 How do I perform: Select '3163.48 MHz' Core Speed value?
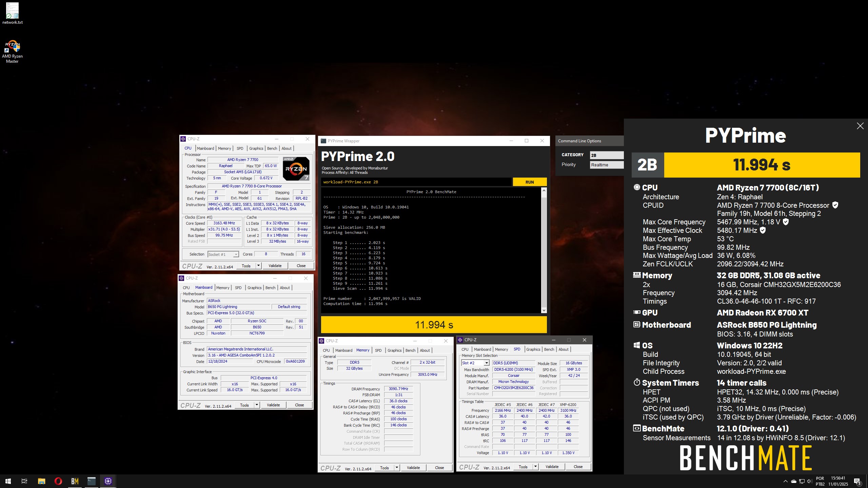coord(224,223)
